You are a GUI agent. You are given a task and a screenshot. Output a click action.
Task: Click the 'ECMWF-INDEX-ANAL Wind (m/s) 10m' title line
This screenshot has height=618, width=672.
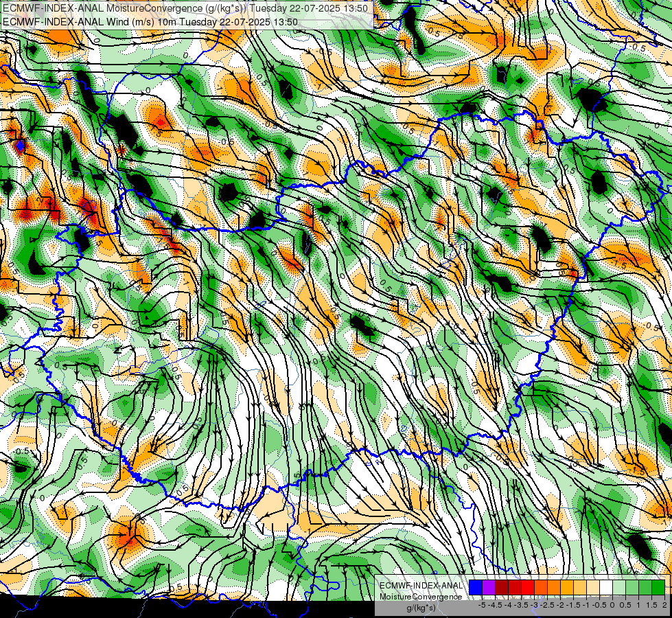point(150,22)
